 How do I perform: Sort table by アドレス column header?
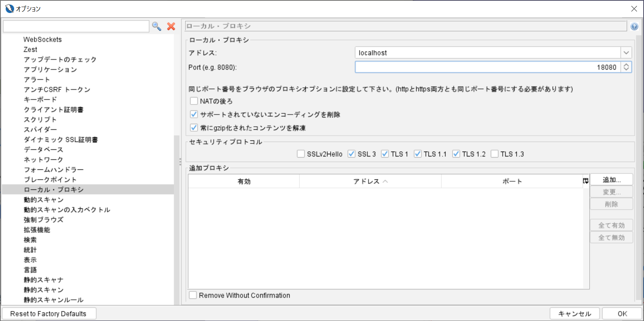coord(370,181)
